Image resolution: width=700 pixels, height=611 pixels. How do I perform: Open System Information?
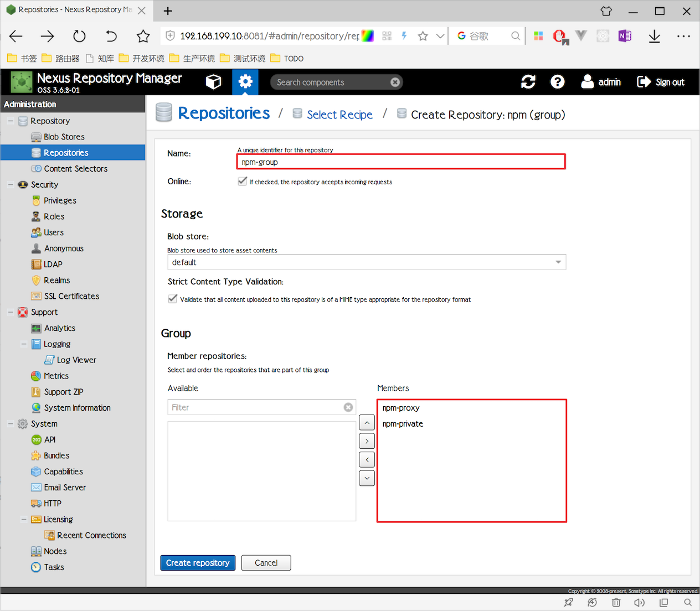click(77, 408)
